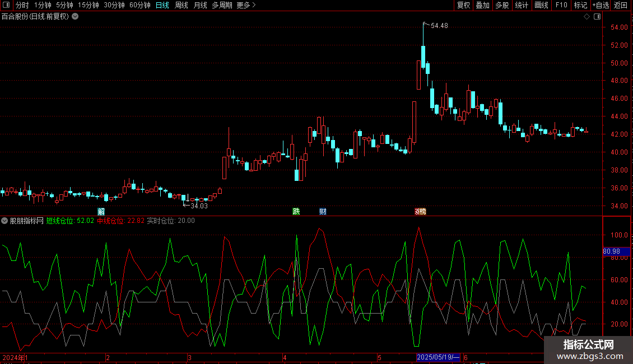Viewport: 633px width, 364px height.
Task: Open the 统计 statistics button
Action: pyautogui.click(x=522, y=5)
